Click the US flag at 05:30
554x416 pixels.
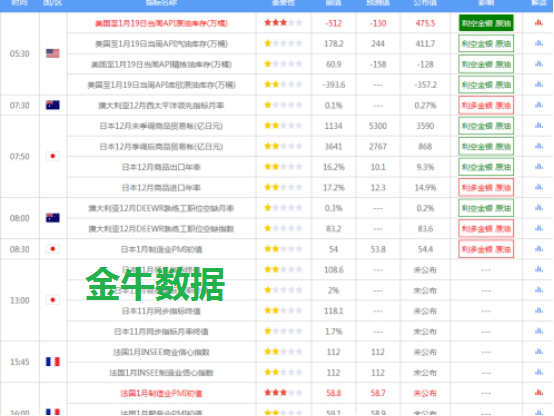coord(53,53)
